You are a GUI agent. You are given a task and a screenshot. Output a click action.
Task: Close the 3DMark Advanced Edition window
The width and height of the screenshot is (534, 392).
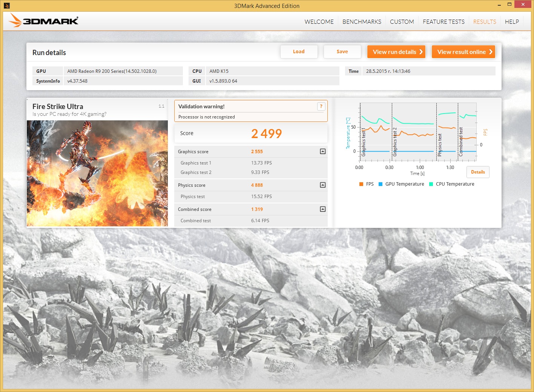523,5
